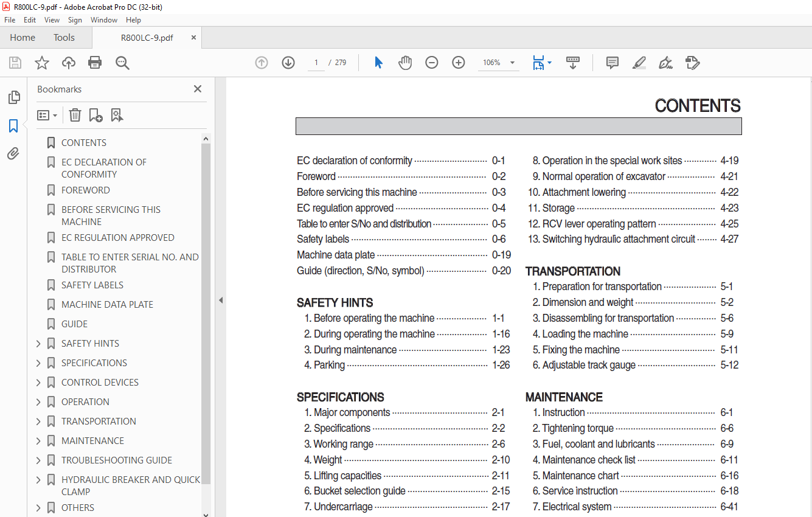Screen dimensions: 812x517
Task: Open the bookmark options dropdown
Action: (47, 115)
